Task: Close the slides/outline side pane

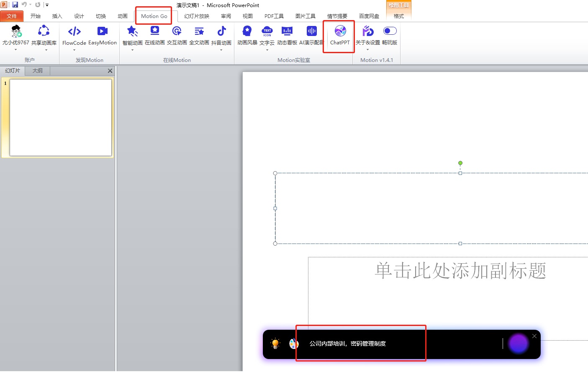Action: click(x=110, y=71)
